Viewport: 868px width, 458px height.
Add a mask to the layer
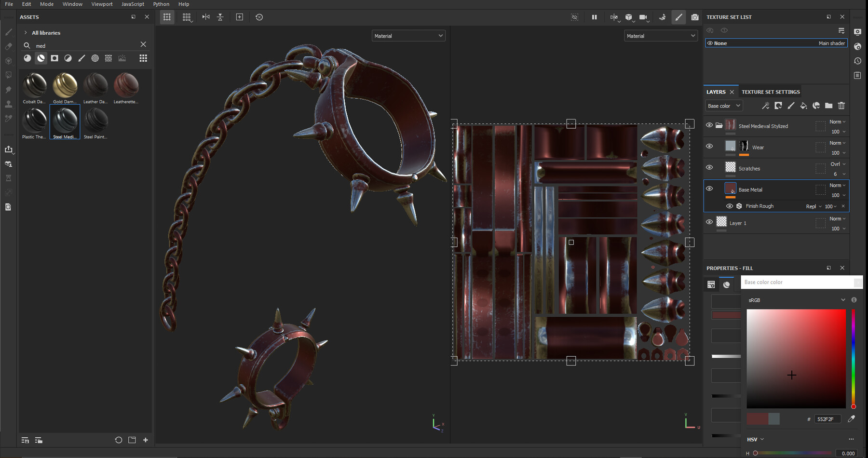(x=778, y=106)
